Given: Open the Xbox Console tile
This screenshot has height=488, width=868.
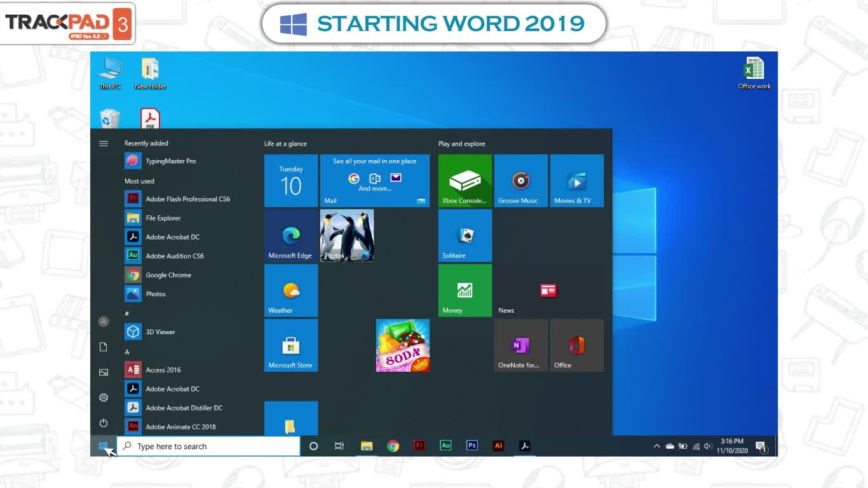Looking at the screenshot, I should click(x=465, y=180).
